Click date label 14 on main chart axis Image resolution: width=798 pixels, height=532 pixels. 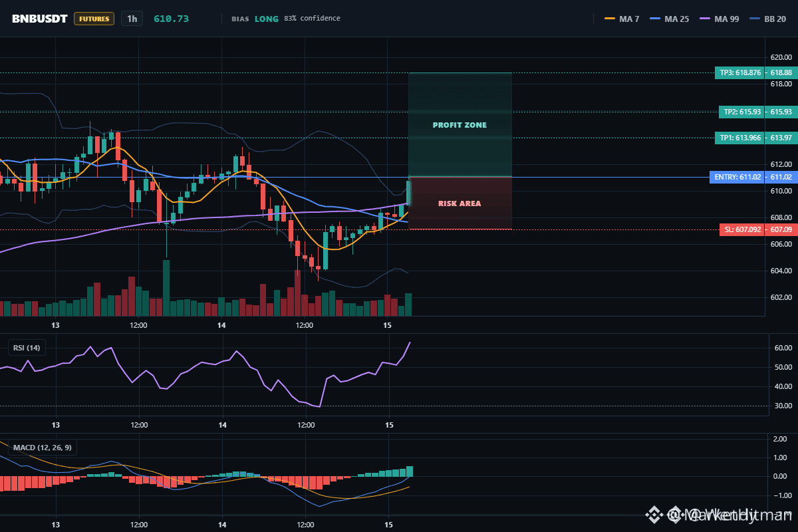[222, 325]
